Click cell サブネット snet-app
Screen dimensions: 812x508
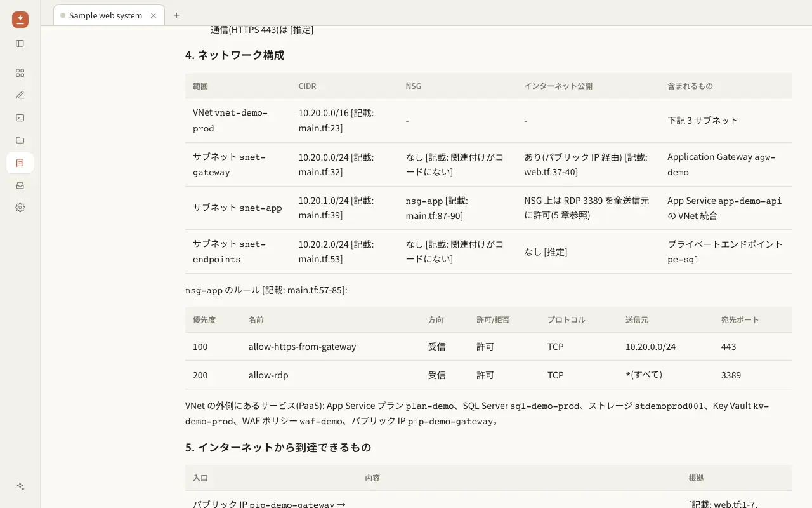pos(237,208)
